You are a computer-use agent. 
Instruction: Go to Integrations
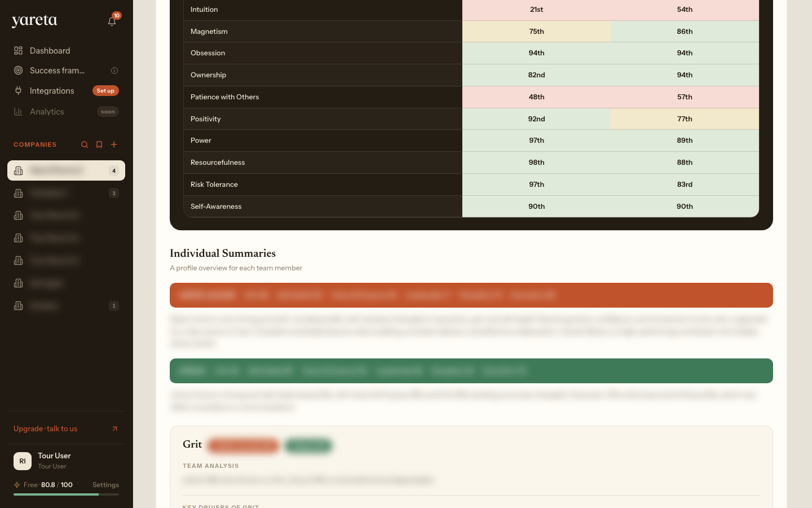point(66,91)
